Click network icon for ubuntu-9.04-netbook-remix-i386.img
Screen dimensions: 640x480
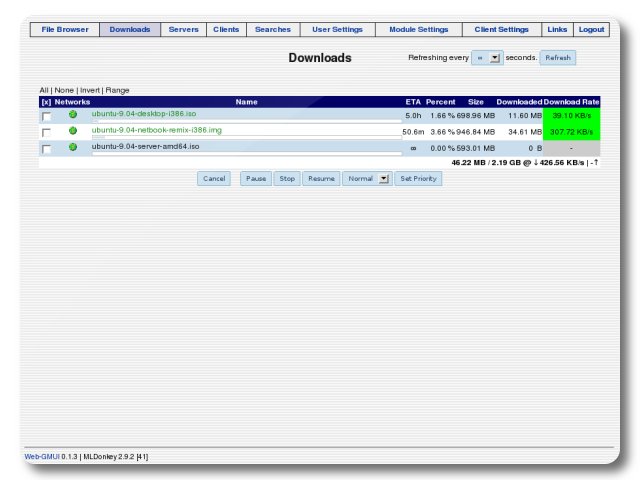coord(73,131)
